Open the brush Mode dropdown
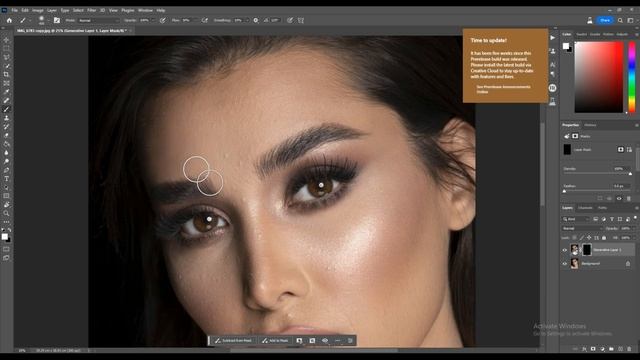640x360 pixels. [x=98, y=20]
